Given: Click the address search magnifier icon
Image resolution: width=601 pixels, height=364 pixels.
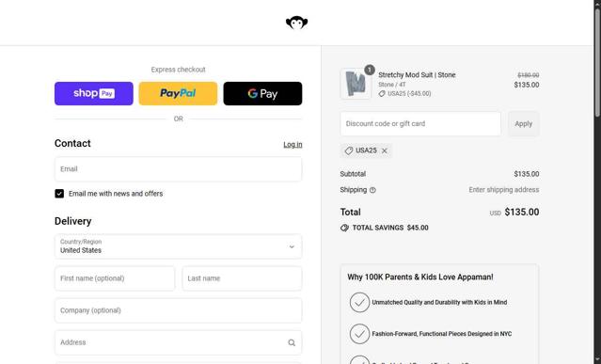Looking at the screenshot, I should pyautogui.click(x=292, y=342).
